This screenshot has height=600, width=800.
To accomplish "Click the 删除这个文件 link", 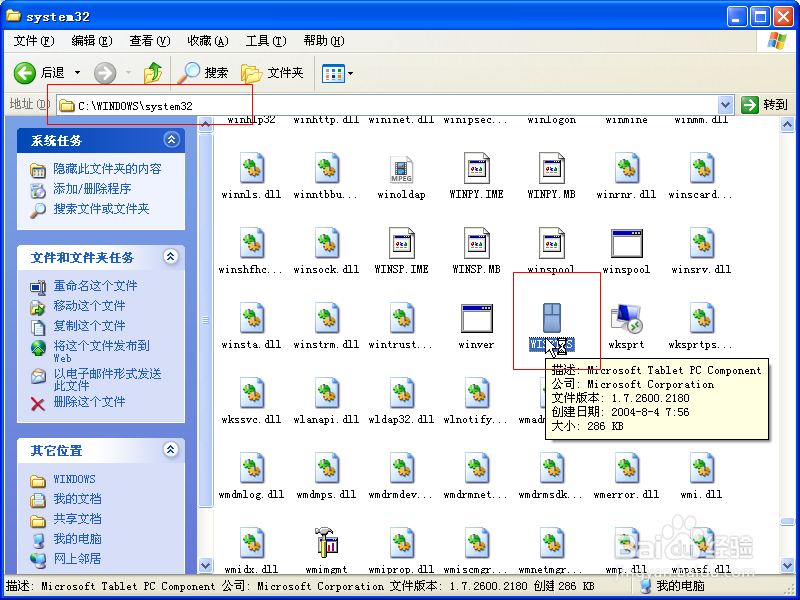I will pos(89,402).
